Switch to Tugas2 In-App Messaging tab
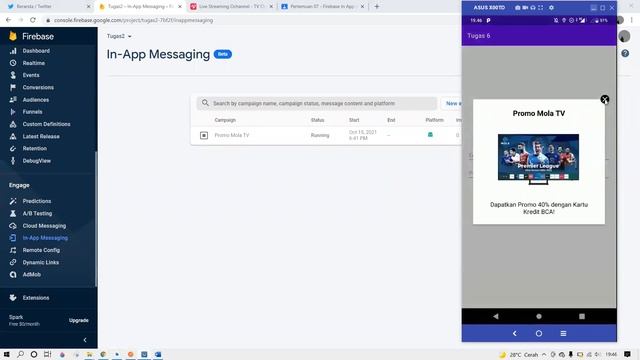This screenshot has width=640, height=360. [x=140, y=7]
